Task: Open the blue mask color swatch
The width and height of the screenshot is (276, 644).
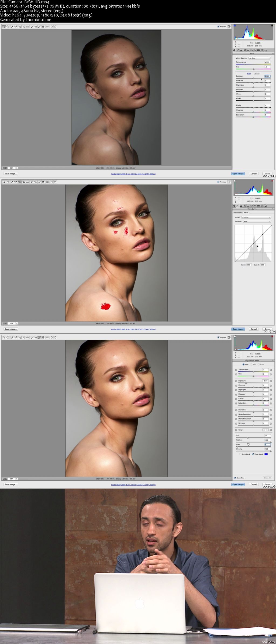Action: pos(266,454)
